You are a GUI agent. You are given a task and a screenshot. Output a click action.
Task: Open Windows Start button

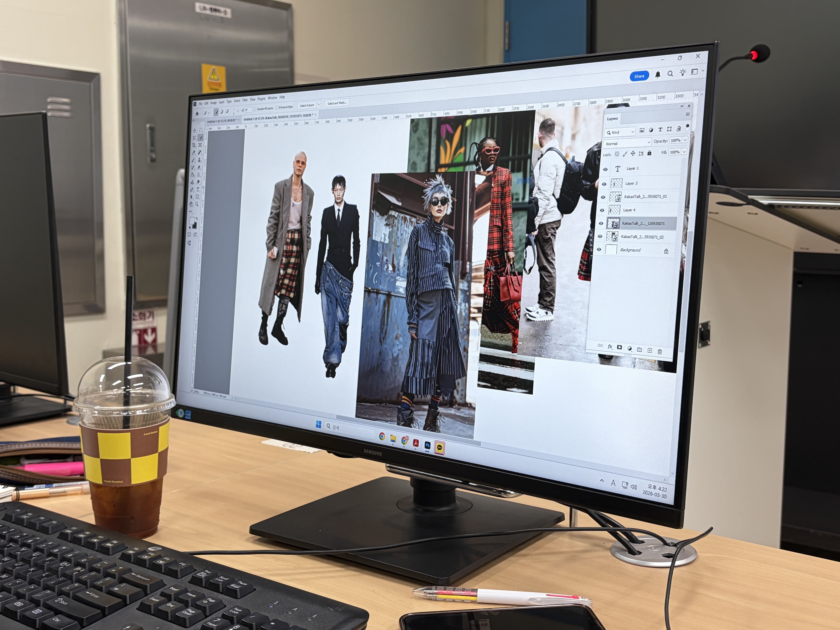point(319,424)
